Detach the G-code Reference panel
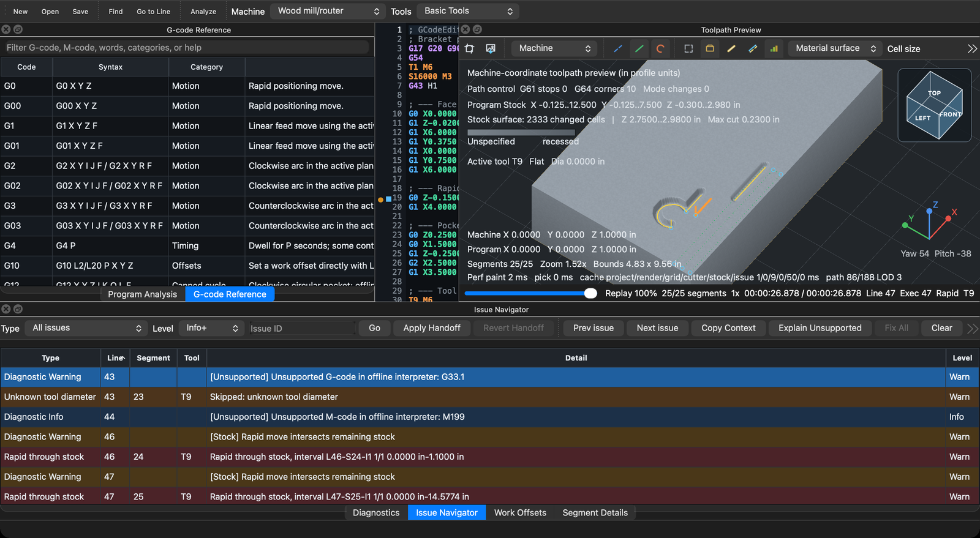This screenshot has width=980, height=538. [x=18, y=29]
